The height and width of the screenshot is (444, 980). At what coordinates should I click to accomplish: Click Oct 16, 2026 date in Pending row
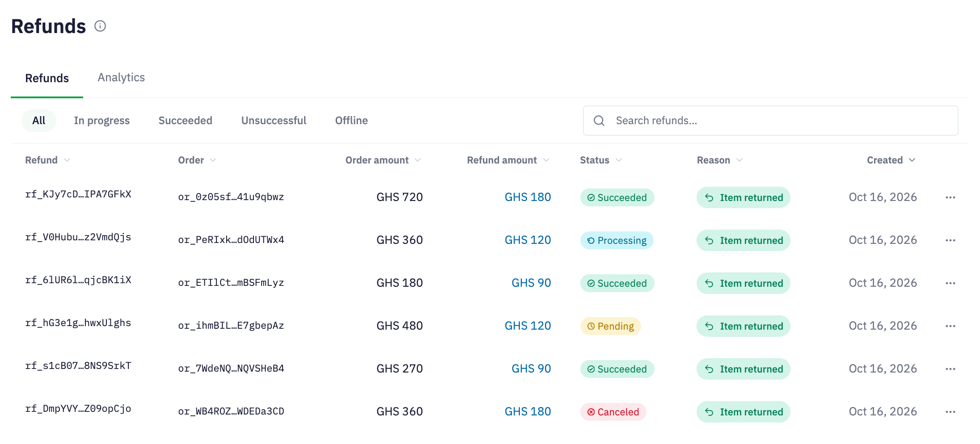pos(883,326)
